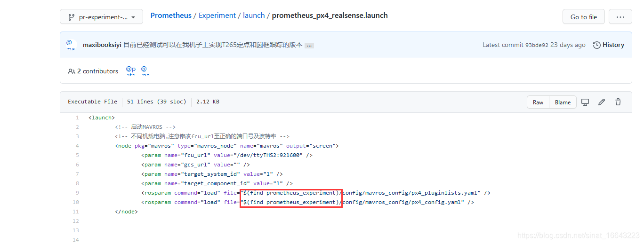Open the pr-experiment branch selector dropdown

[x=101, y=17]
